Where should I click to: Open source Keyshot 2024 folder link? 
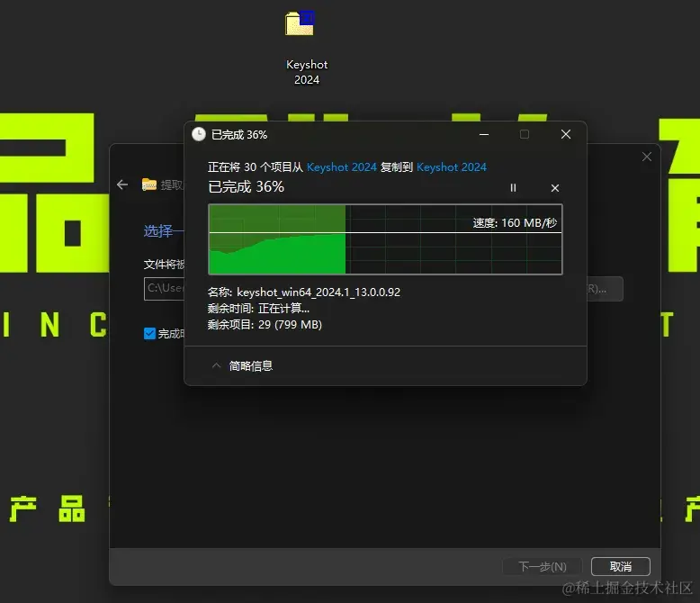(x=342, y=167)
